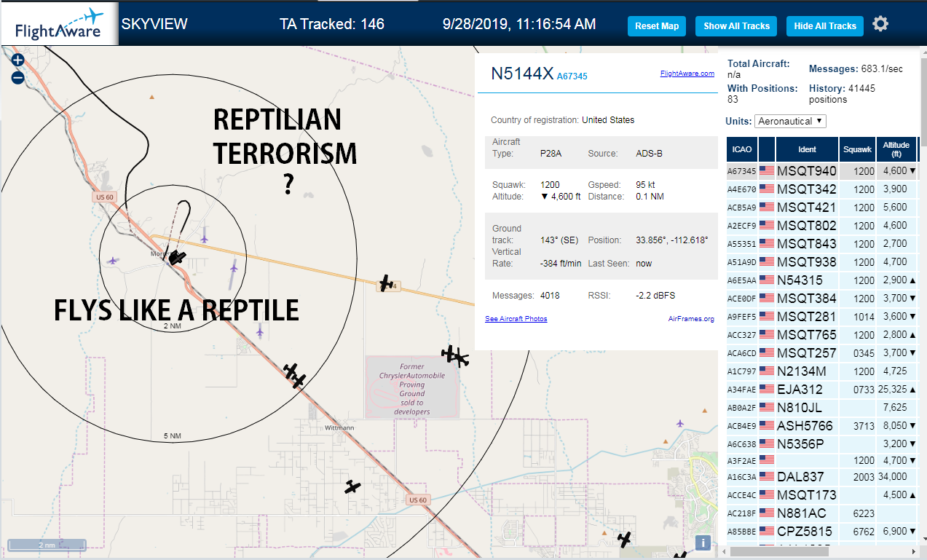Click the US flag in the N54315 row

[767, 280]
